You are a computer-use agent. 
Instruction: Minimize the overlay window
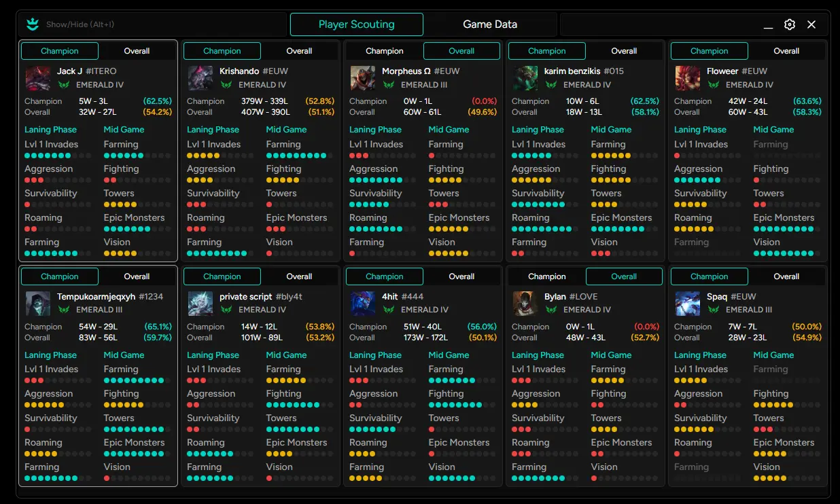[768, 24]
